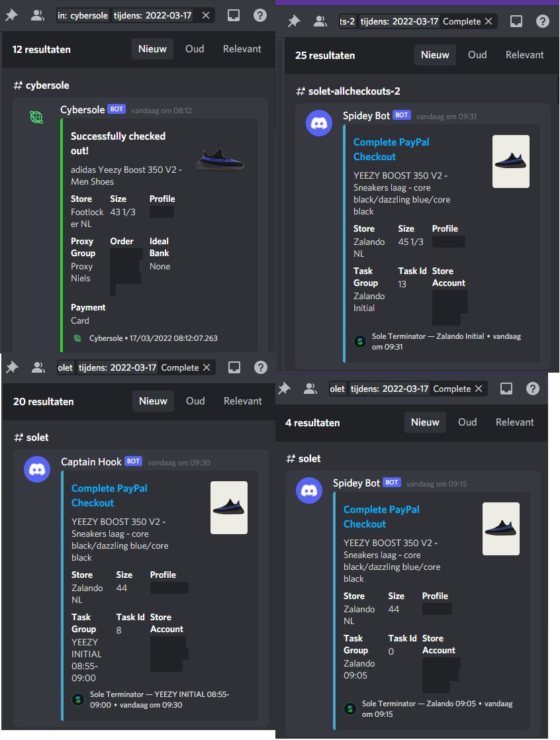Clear search in the cybersole search box

click(206, 16)
